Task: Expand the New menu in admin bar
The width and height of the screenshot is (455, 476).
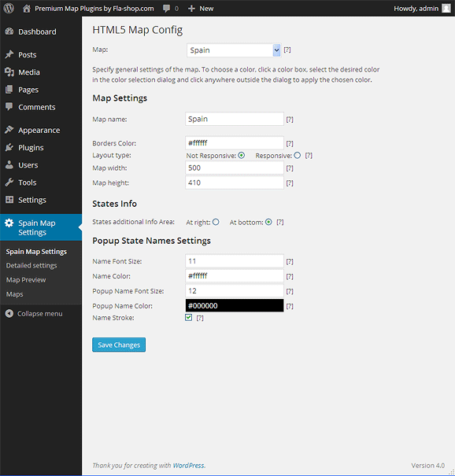Action: pos(201,9)
